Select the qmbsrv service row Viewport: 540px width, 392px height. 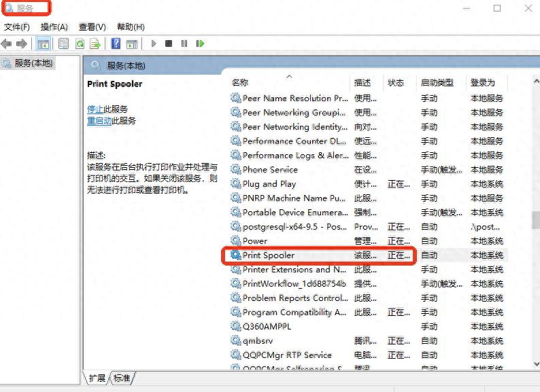point(369,341)
